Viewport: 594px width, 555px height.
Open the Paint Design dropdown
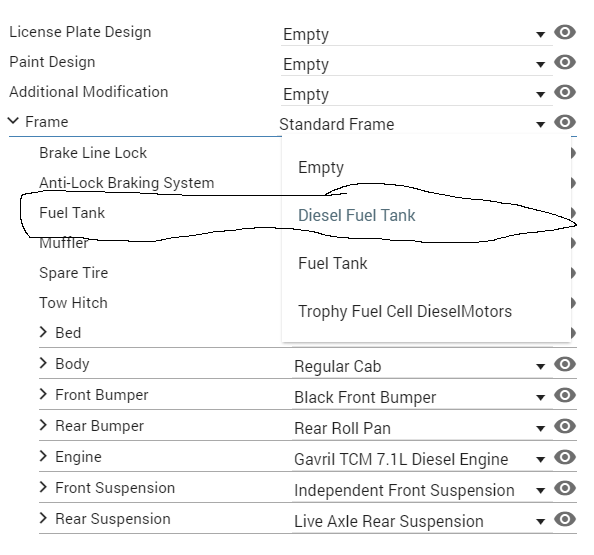[416, 64]
